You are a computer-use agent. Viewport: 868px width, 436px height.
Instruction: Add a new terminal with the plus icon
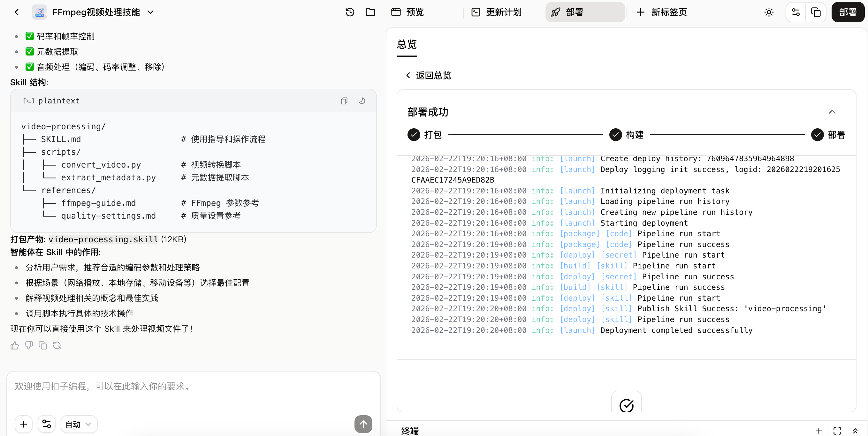[819, 431]
